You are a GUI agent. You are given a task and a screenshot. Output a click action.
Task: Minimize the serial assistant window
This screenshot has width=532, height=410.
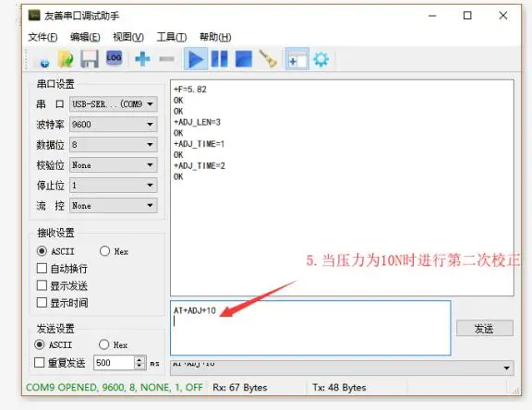pyautogui.click(x=432, y=16)
